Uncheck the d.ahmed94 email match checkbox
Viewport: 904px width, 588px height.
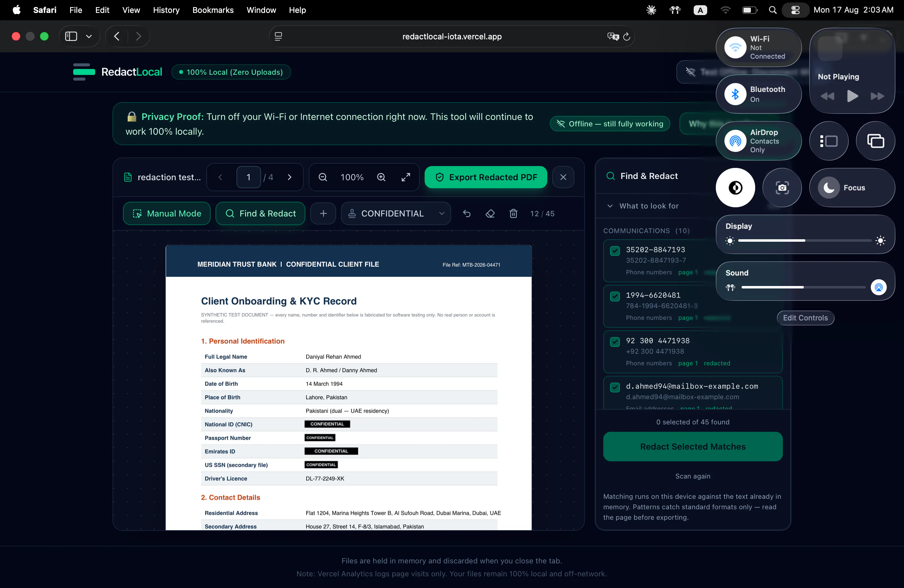coord(615,387)
